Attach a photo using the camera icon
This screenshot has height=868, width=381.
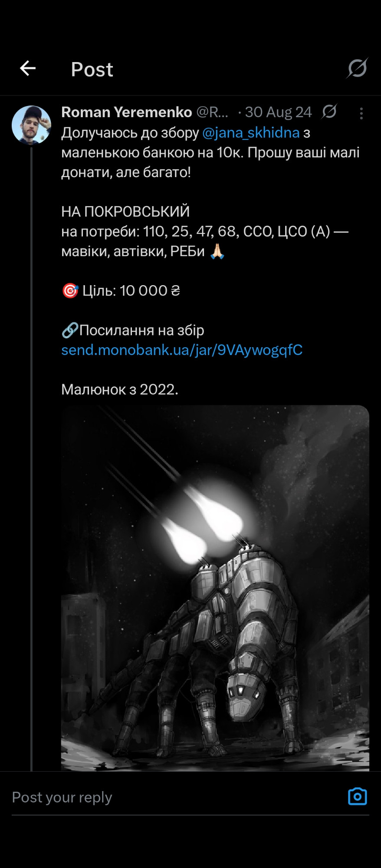[x=358, y=796]
